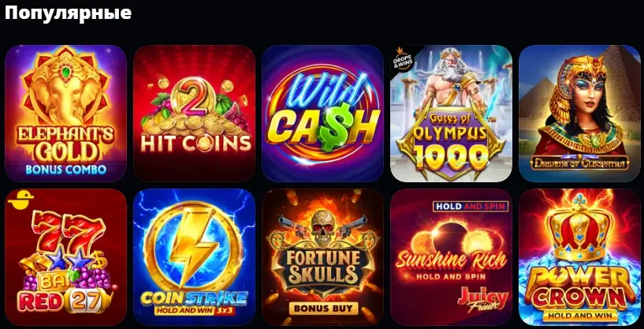This screenshot has height=329, width=644.
Task: Click the Juicy Fruits logo
Action: click(483, 298)
